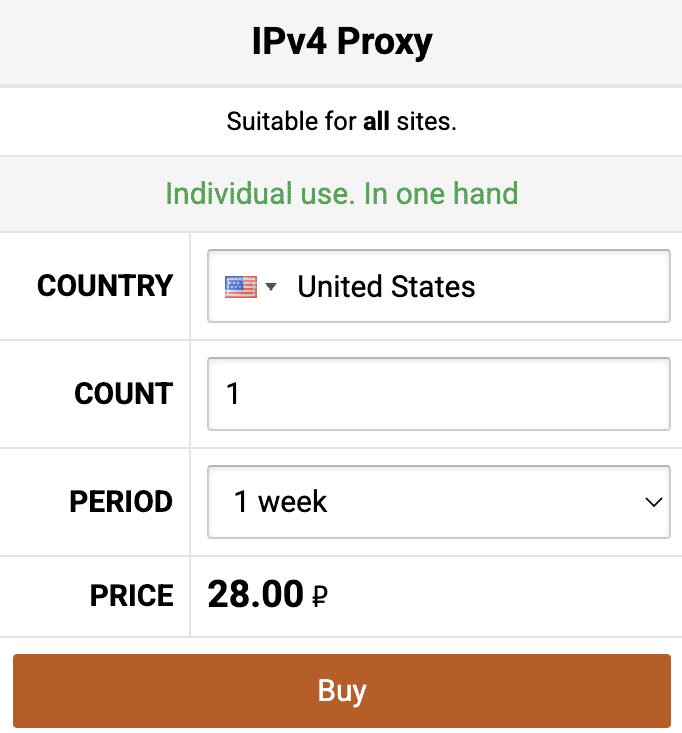The image size is (682, 733).
Task: Click the word "Proxy" in the title
Action: [x=384, y=43]
